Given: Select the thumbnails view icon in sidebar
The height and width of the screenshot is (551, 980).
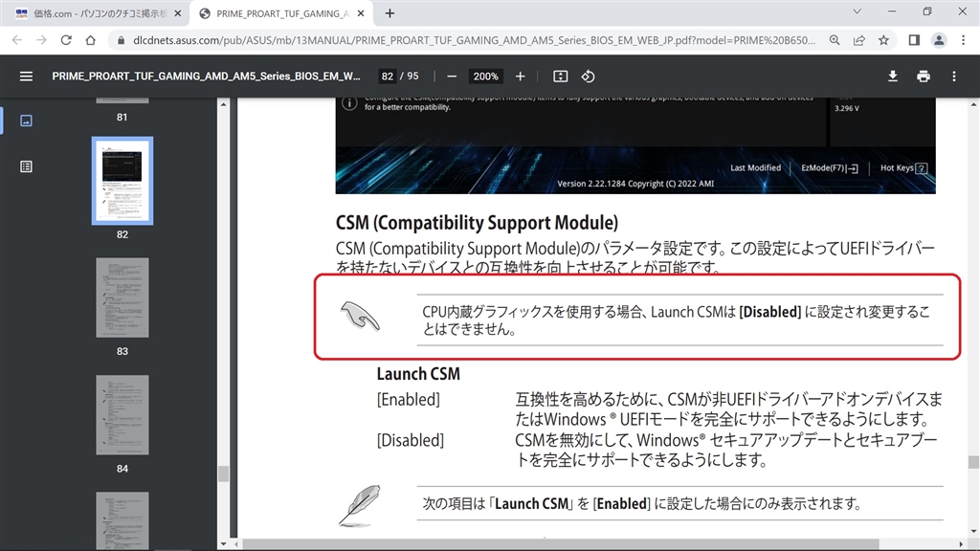Looking at the screenshot, I should pos(26,121).
